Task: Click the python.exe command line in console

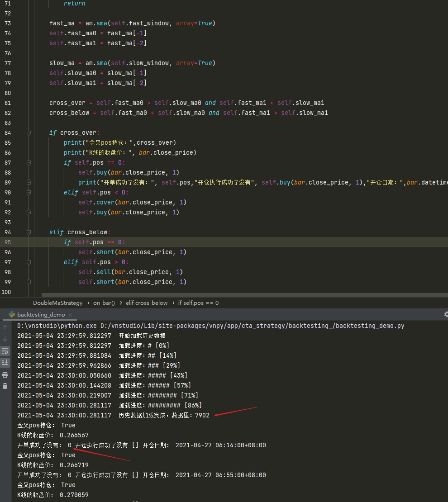Action: click(210, 326)
